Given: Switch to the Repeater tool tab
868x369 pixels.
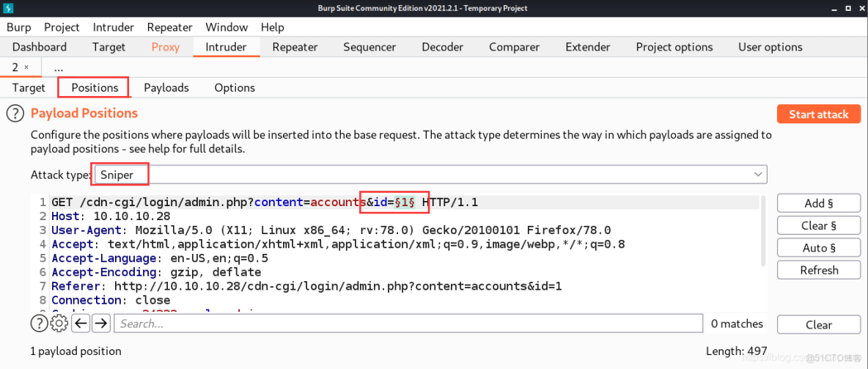Looking at the screenshot, I should click(294, 47).
